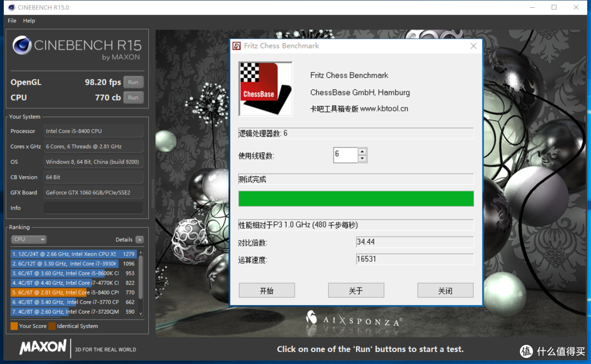This screenshot has width=591, height=364.
Task: Close the Fritz Chess Benchmark dialog
Action: (473, 46)
